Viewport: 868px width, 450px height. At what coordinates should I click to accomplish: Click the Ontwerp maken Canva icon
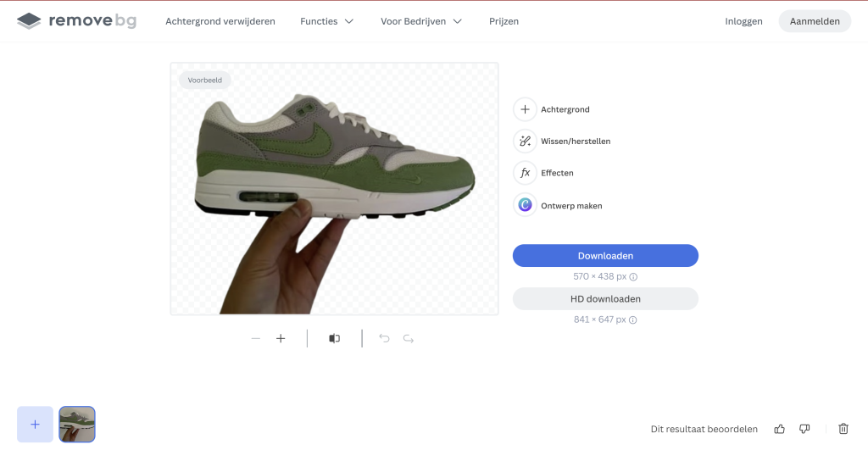click(525, 205)
